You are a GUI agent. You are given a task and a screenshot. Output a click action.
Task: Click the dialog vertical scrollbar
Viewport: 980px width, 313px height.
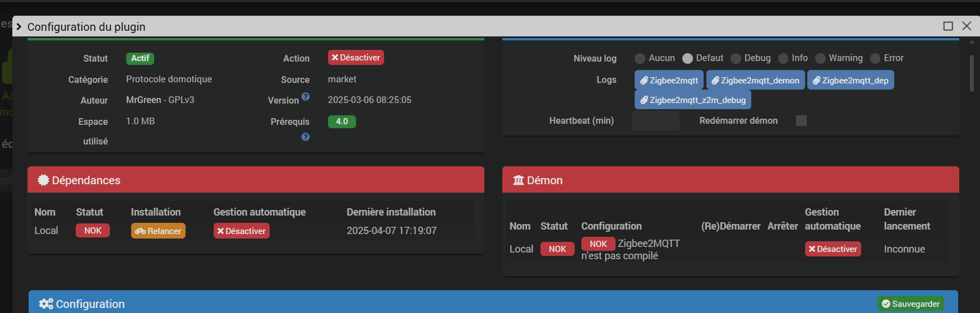tap(972, 73)
